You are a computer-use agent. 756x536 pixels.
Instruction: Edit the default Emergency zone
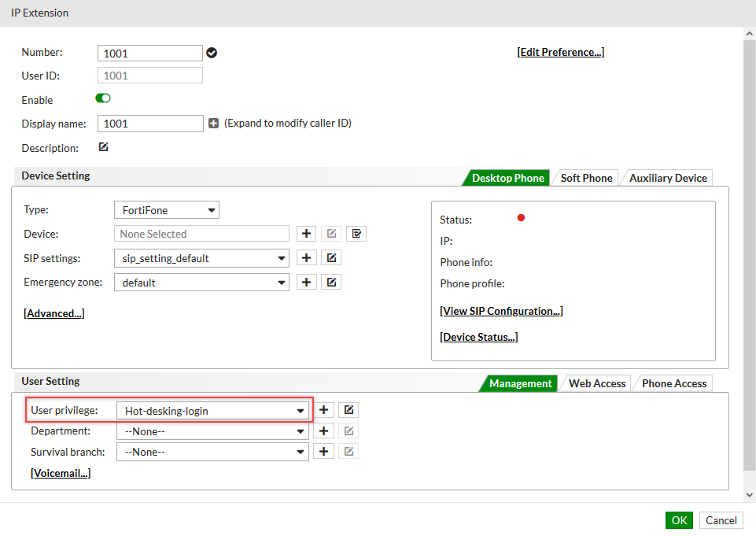click(331, 283)
